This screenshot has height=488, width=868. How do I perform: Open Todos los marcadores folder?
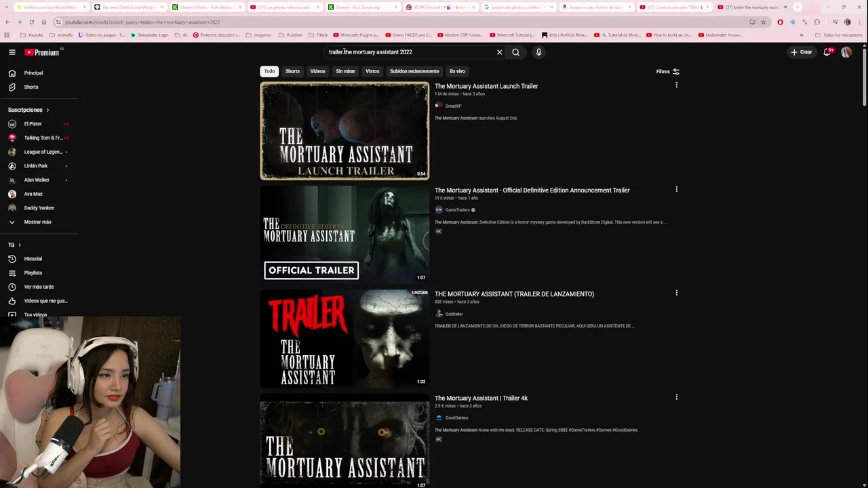(839, 35)
